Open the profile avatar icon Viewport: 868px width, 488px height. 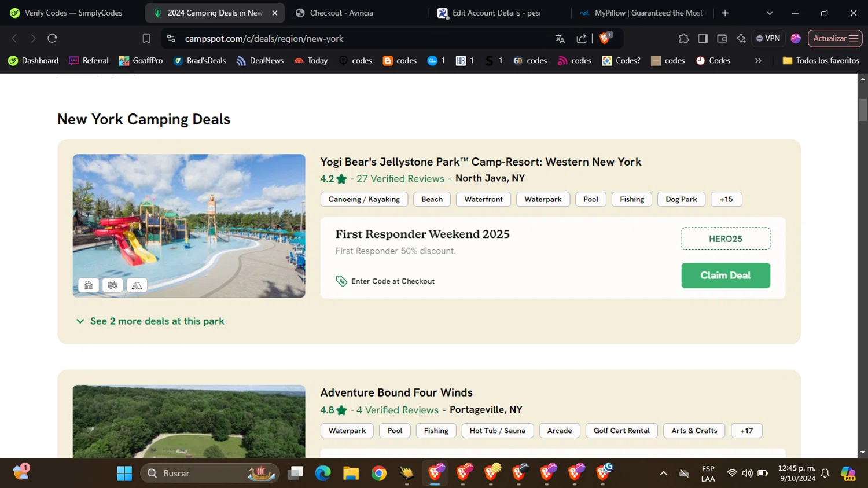coord(796,38)
